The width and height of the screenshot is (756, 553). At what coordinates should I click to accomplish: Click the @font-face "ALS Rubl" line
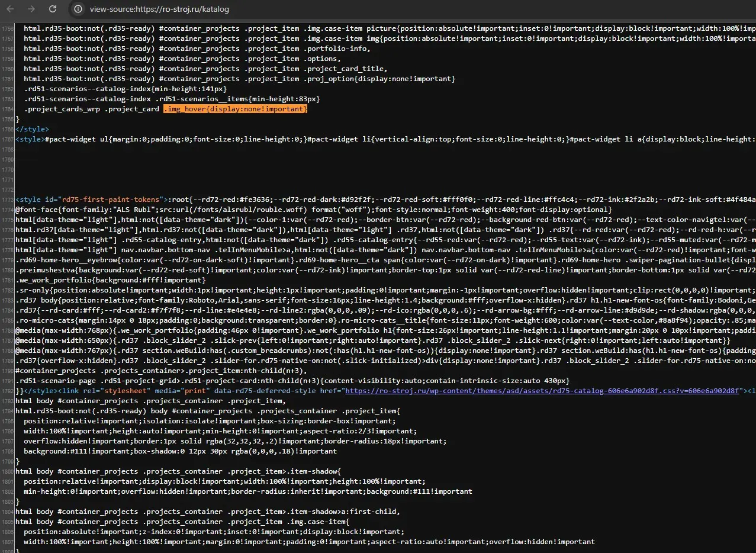point(313,210)
